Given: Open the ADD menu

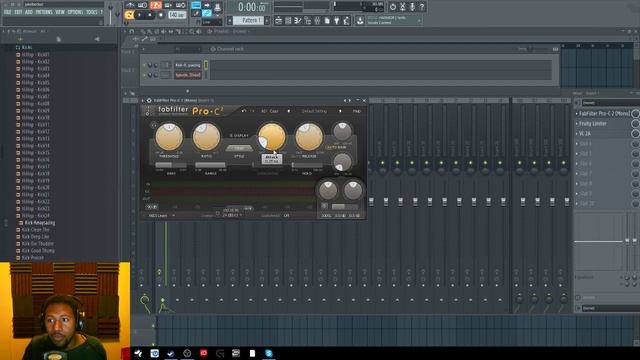Looking at the screenshot, I should click(29, 12).
